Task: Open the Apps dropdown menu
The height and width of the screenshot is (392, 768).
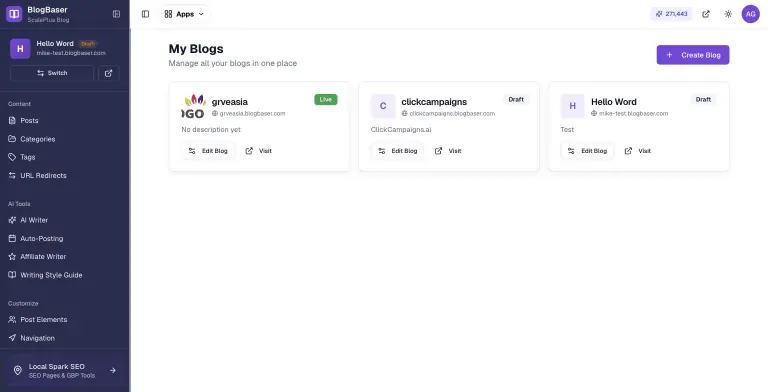Action: coord(184,14)
